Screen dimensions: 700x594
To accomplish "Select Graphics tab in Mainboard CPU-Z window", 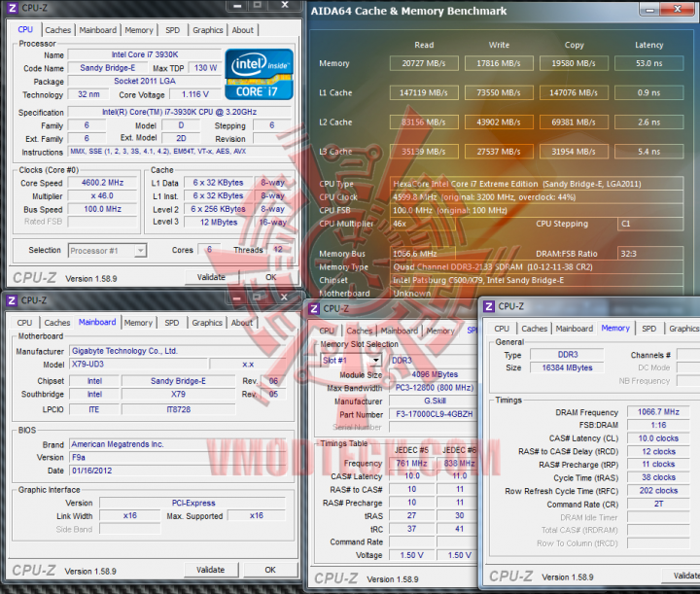I will pos(207,322).
